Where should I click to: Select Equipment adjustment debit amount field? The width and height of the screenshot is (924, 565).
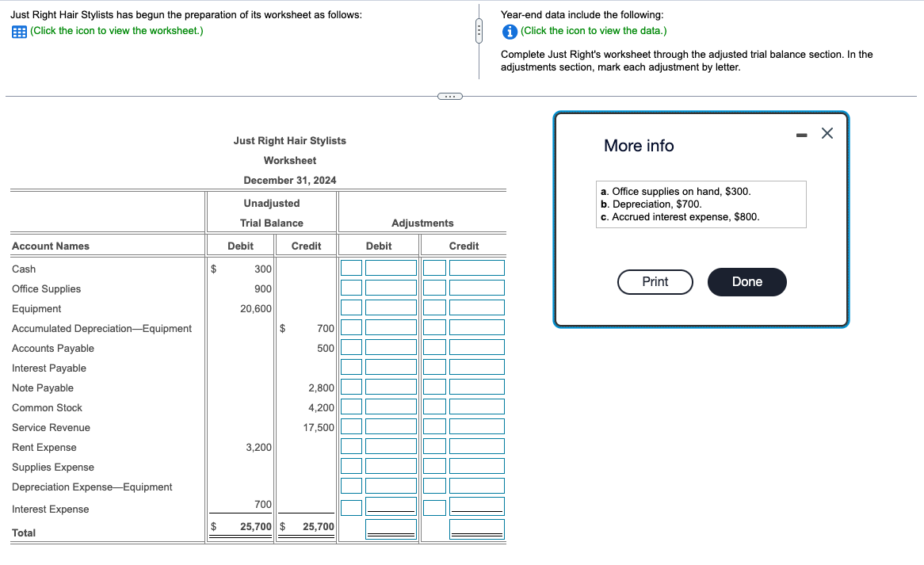pos(391,307)
